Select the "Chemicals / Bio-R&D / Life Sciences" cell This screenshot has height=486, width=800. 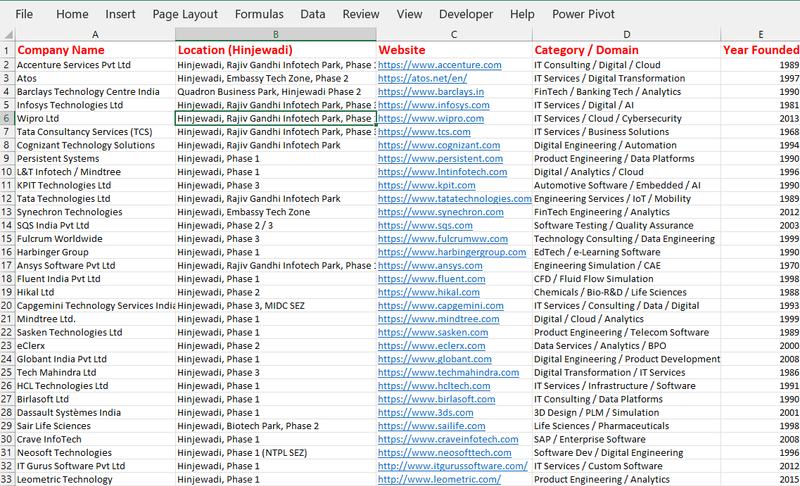click(627, 292)
